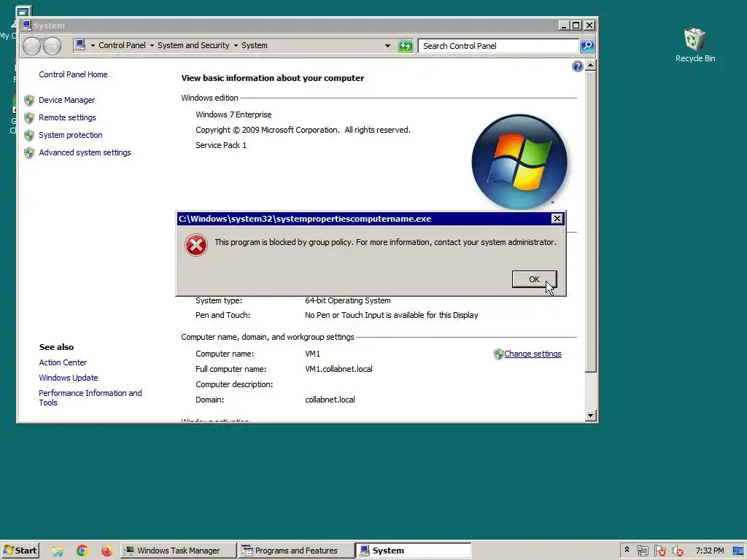
Task: Click the volume muted tray icon
Action: [678, 551]
